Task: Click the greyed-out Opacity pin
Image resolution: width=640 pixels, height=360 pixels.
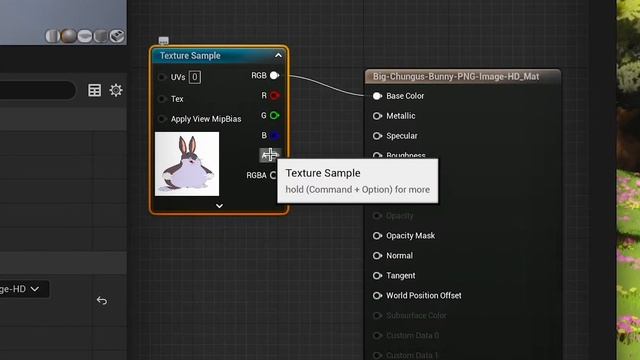Action: point(377,216)
